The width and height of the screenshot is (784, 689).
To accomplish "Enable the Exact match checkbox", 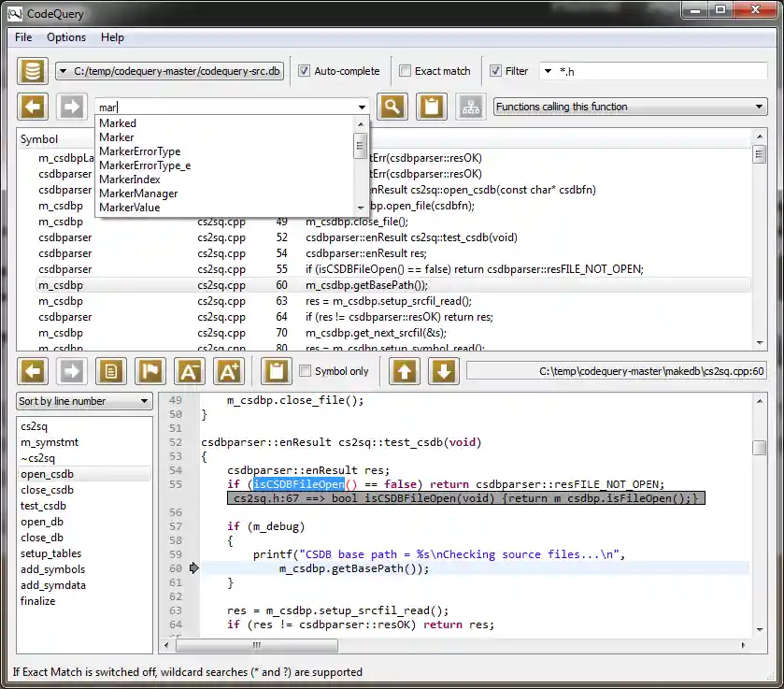I will 406,71.
